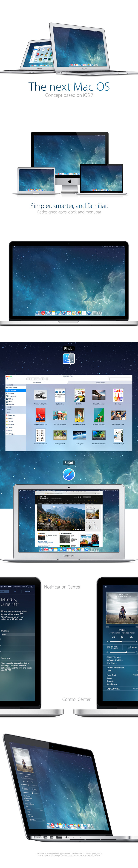Select the Big Star Solar file thumbnail
The image size is (138, 868).
60,395
